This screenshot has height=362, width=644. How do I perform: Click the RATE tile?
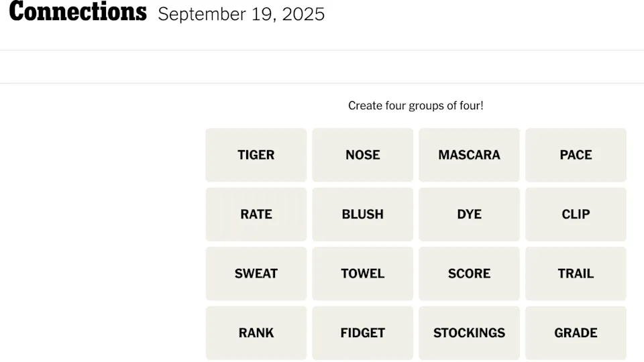click(x=256, y=215)
